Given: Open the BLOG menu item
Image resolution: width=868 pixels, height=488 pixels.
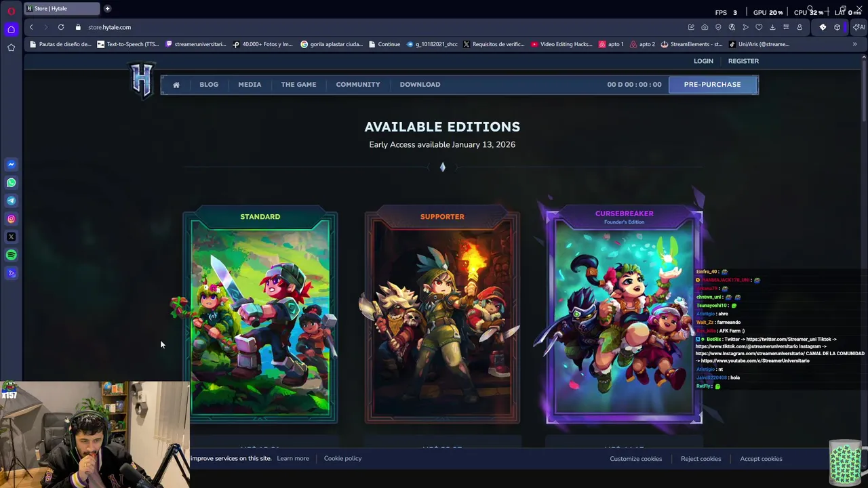Looking at the screenshot, I should (209, 84).
